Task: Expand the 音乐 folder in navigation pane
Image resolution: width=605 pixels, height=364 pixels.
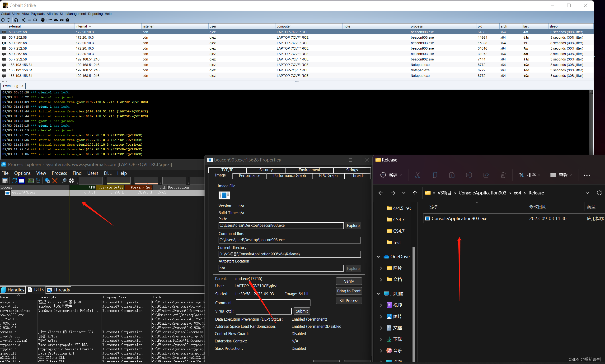Action: (x=381, y=351)
